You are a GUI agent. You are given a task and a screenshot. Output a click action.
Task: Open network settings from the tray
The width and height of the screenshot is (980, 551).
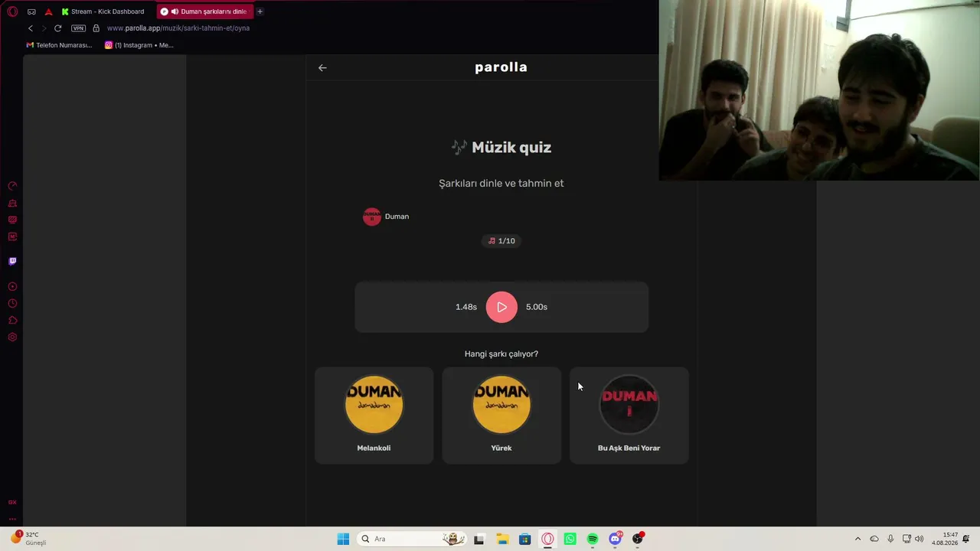906,539
